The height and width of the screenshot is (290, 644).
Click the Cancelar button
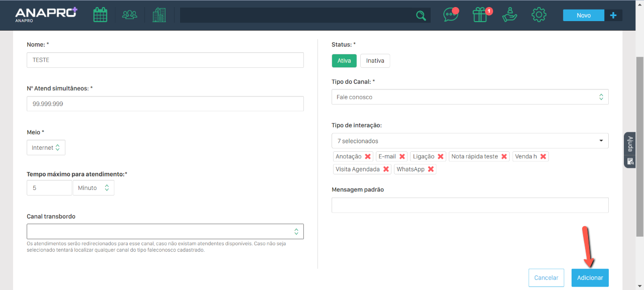click(546, 278)
